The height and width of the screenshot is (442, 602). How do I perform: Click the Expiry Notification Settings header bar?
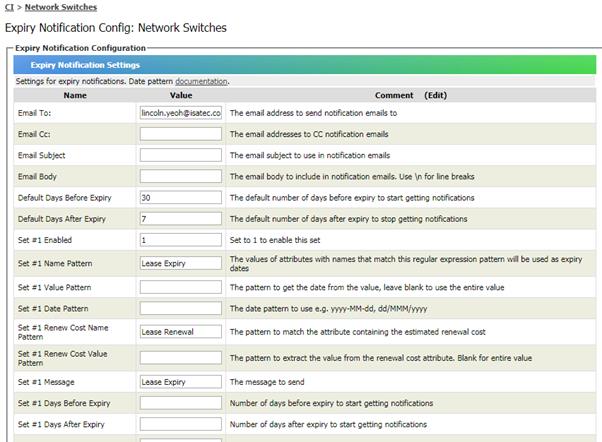tap(305, 65)
